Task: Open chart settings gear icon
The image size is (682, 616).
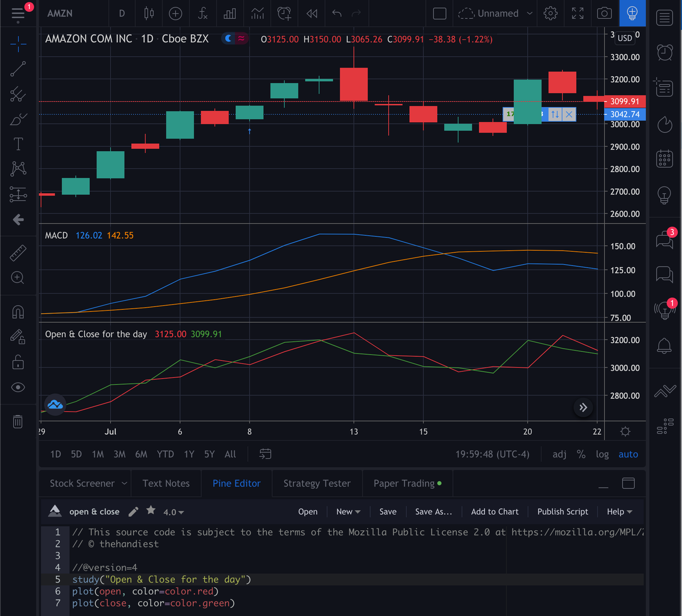Action: pos(550,13)
